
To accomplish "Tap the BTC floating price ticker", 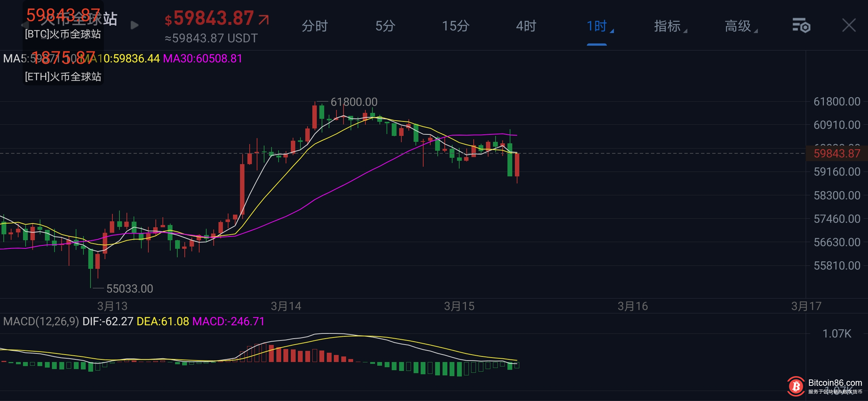I will 63,24.
